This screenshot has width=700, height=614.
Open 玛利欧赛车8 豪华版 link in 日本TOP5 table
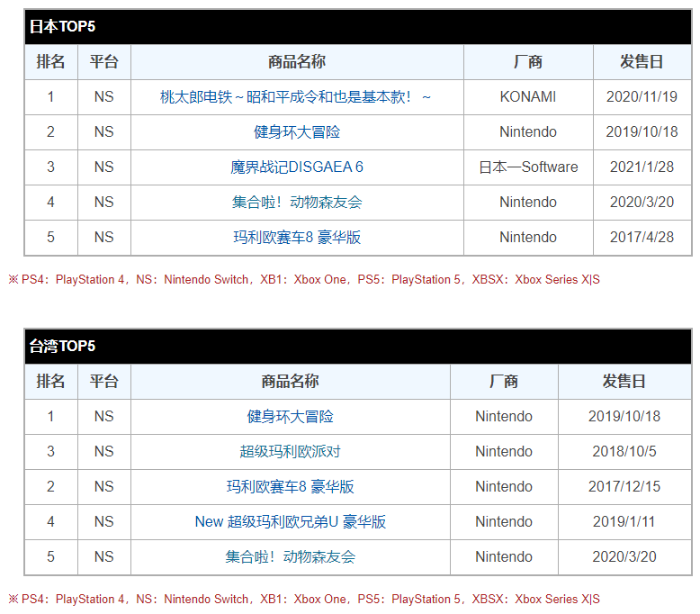point(297,237)
